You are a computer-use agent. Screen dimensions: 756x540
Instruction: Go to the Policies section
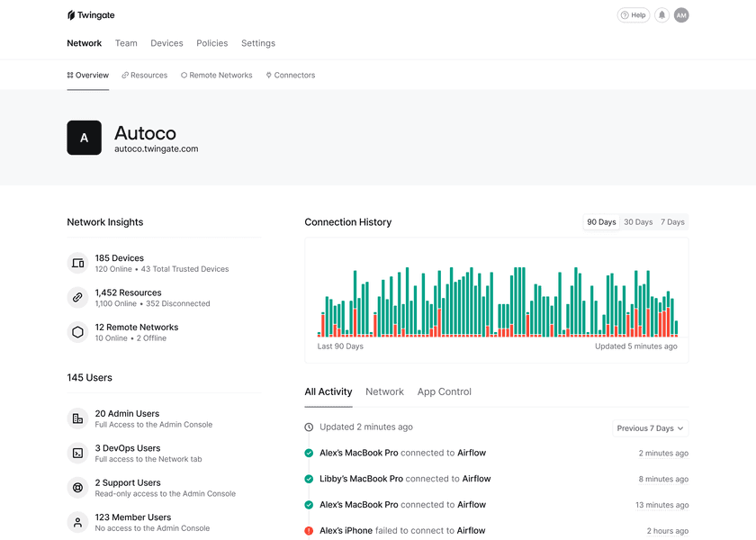[211, 43]
